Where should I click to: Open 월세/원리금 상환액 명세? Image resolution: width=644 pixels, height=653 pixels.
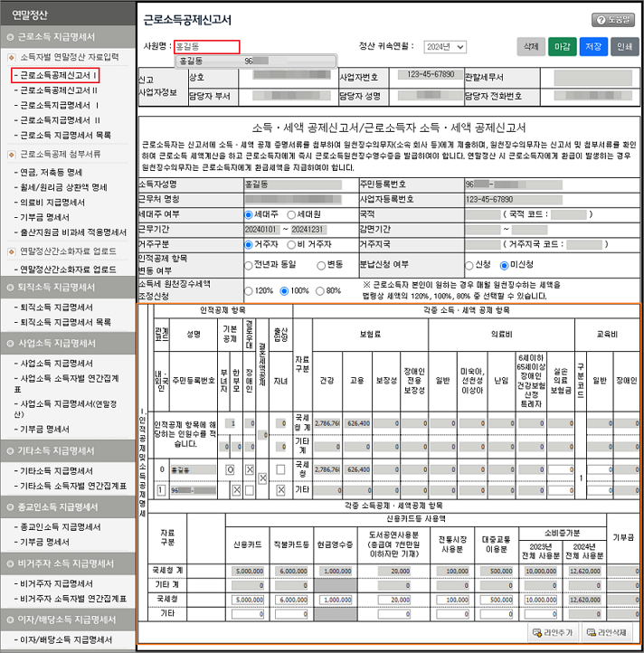pyautogui.click(x=63, y=187)
